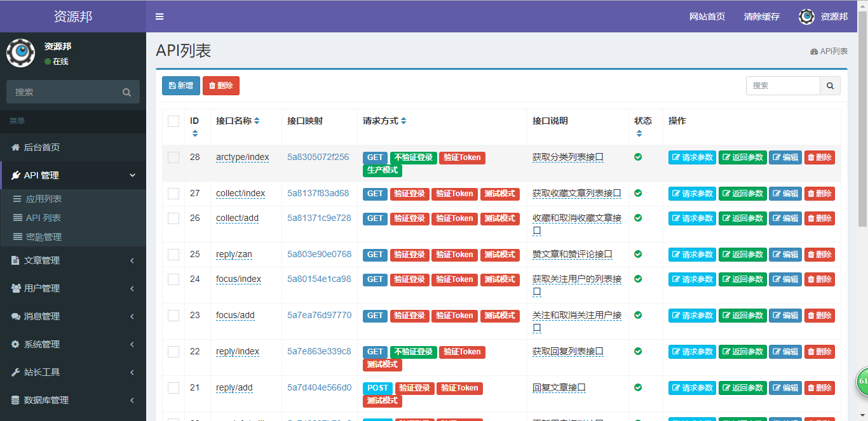Click 清除缓存 in the top bar
This screenshot has width=868, height=421.
click(x=762, y=17)
